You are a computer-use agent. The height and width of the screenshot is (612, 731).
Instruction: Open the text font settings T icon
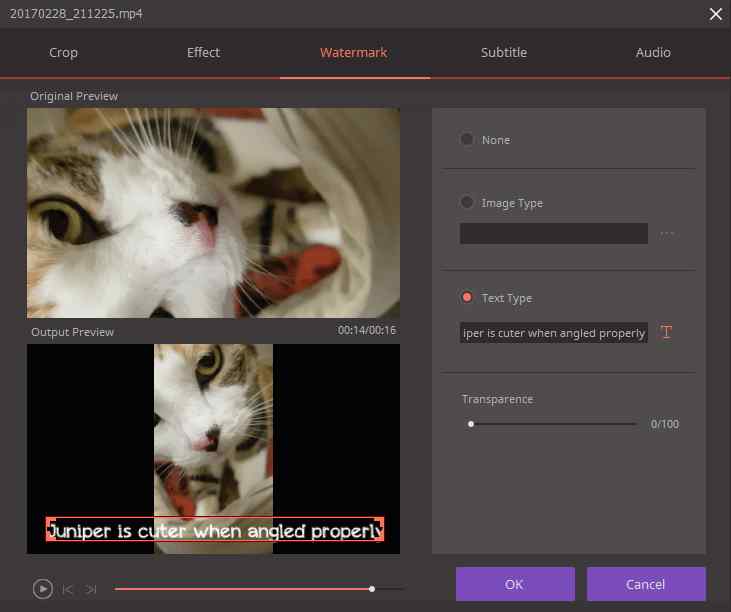(666, 332)
